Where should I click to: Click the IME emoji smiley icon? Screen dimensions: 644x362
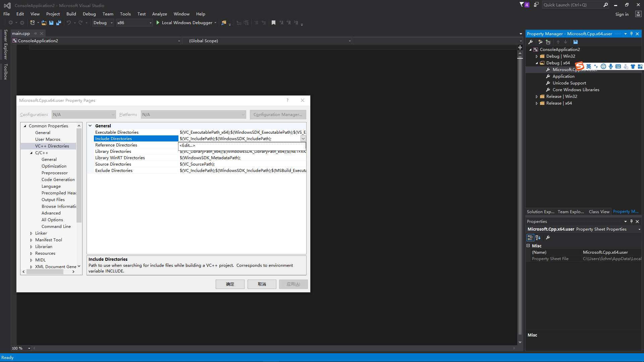(603, 66)
